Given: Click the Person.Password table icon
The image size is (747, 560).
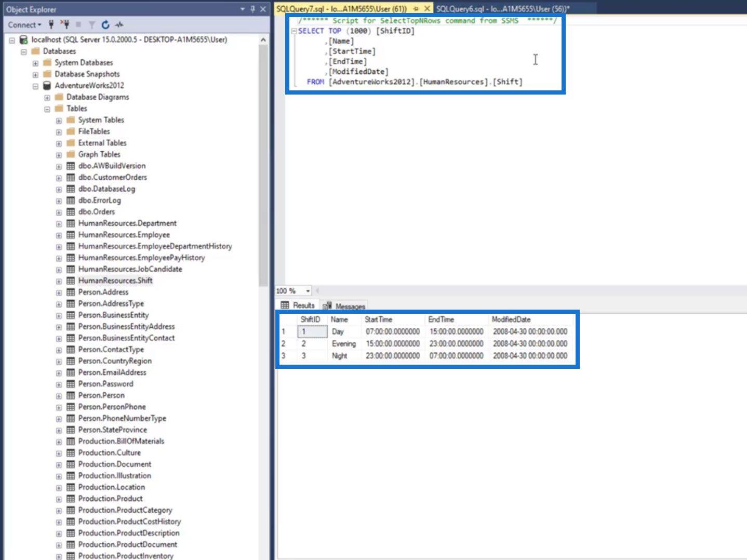Looking at the screenshot, I should (71, 384).
